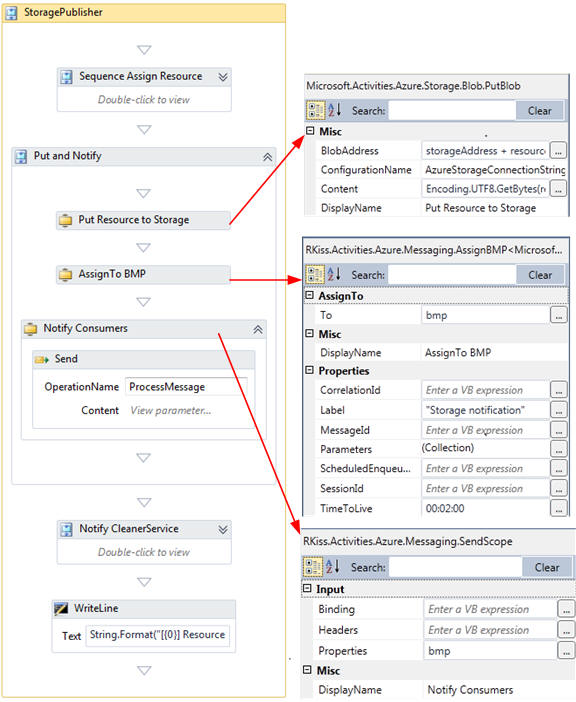Image resolution: width=576 pixels, height=702 pixels.
Task: Click the PutBlob properties search field
Action: pyautogui.click(x=452, y=111)
